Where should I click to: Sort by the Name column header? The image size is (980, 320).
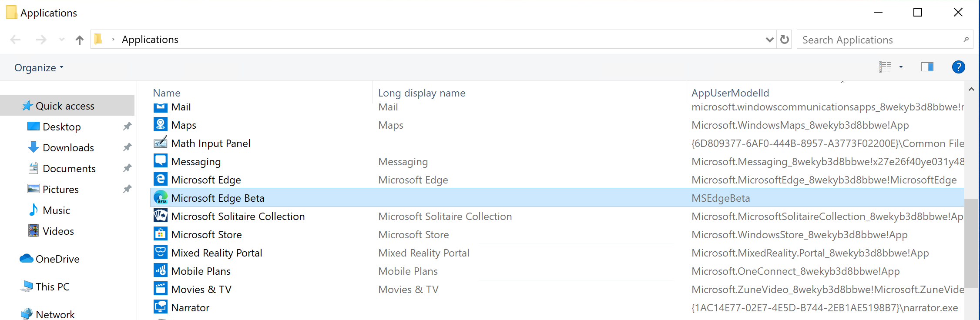pyautogui.click(x=167, y=93)
